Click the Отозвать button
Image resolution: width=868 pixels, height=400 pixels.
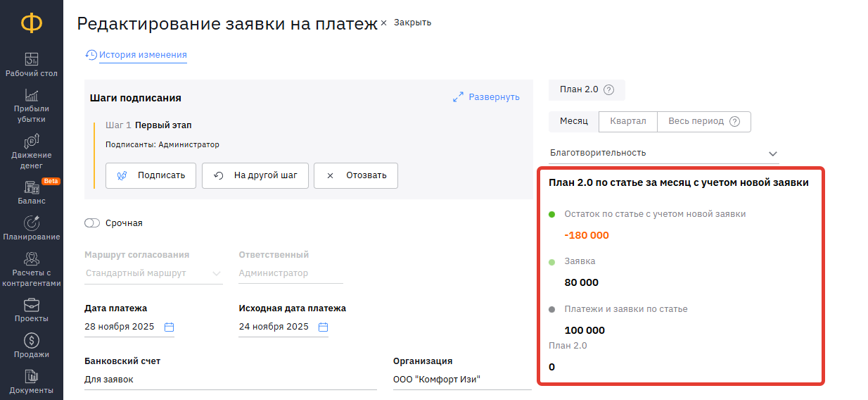[356, 175]
